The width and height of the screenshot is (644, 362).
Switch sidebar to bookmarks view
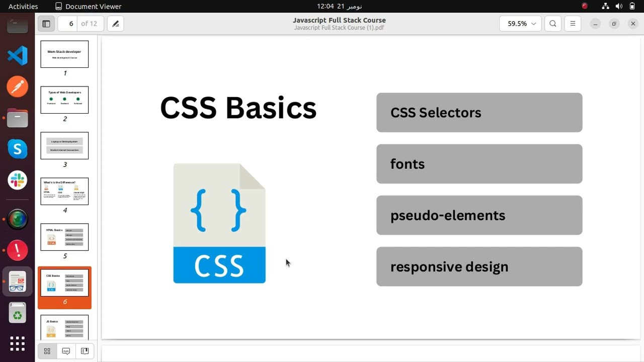tap(85, 351)
